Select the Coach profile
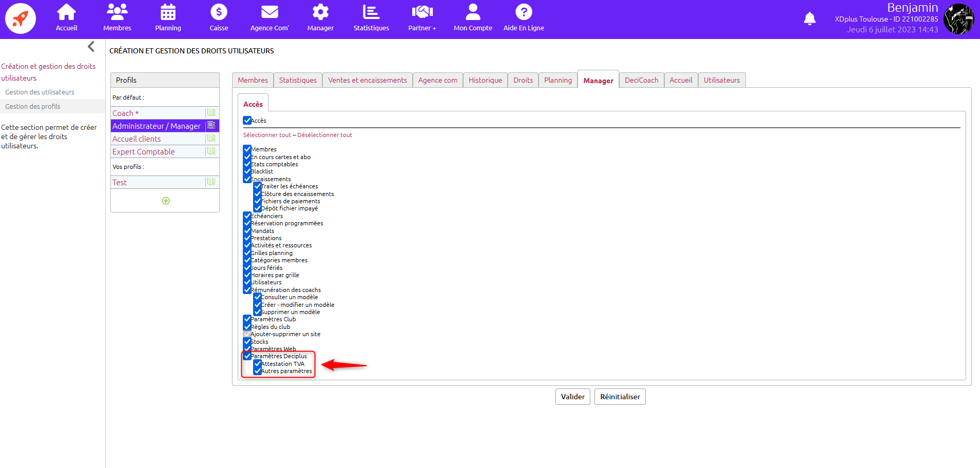The width and height of the screenshot is (980, 468). [x=126, y=113]
